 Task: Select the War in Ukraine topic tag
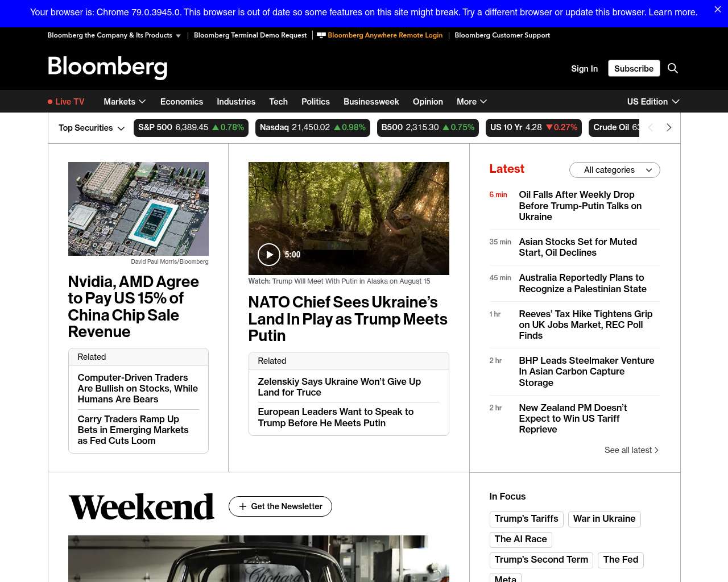coord(604,519)
